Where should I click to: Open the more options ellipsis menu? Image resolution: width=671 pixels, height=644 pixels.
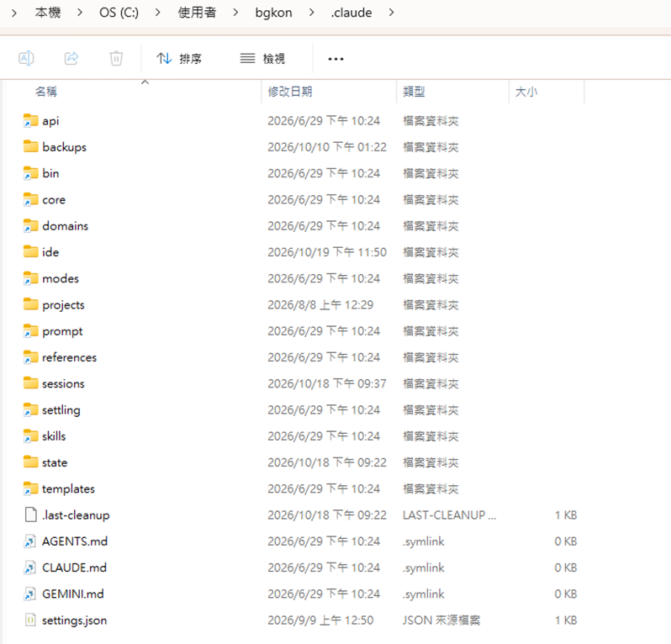[x=336, y=59]
